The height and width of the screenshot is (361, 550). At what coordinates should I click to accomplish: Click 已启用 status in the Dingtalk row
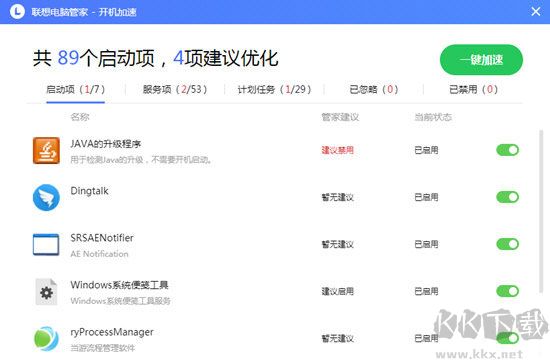tap(426, 197)
